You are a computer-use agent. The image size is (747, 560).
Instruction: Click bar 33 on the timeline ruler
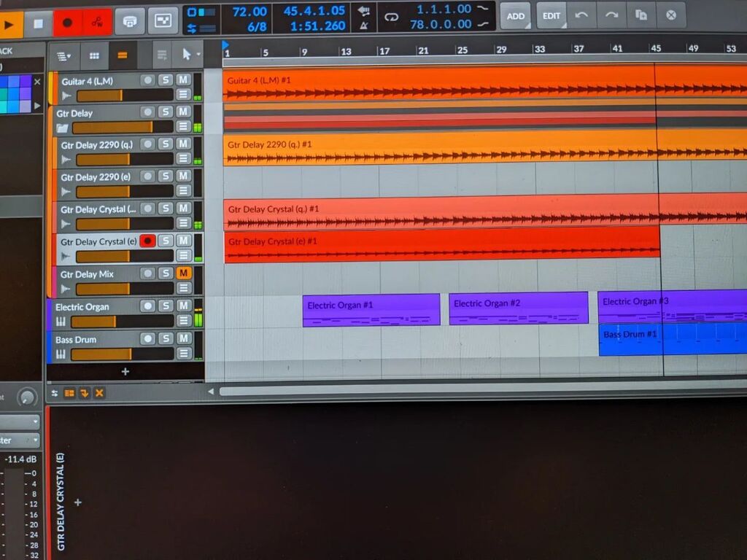pos(539,49)
